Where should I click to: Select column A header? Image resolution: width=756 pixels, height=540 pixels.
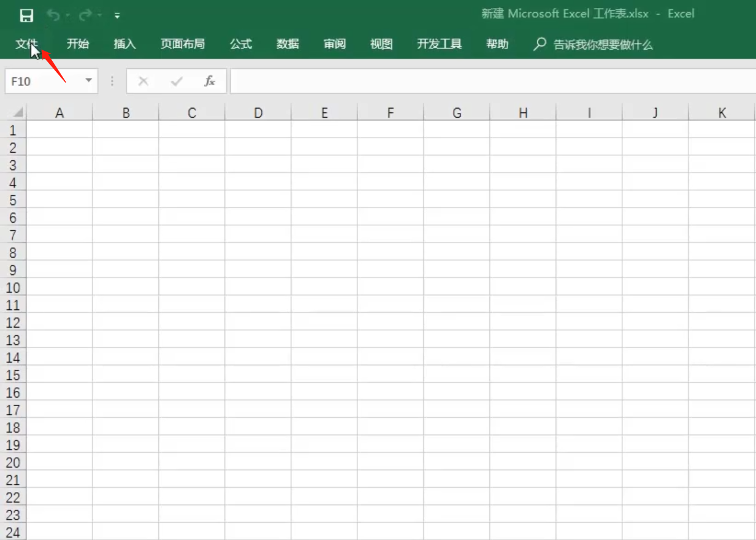pos(59,112)
